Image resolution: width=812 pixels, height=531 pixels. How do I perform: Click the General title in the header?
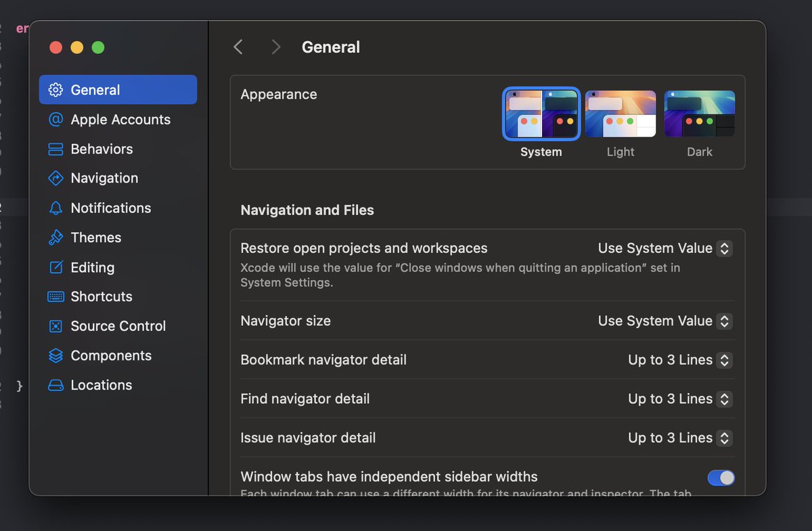click(x=331, y=47)
